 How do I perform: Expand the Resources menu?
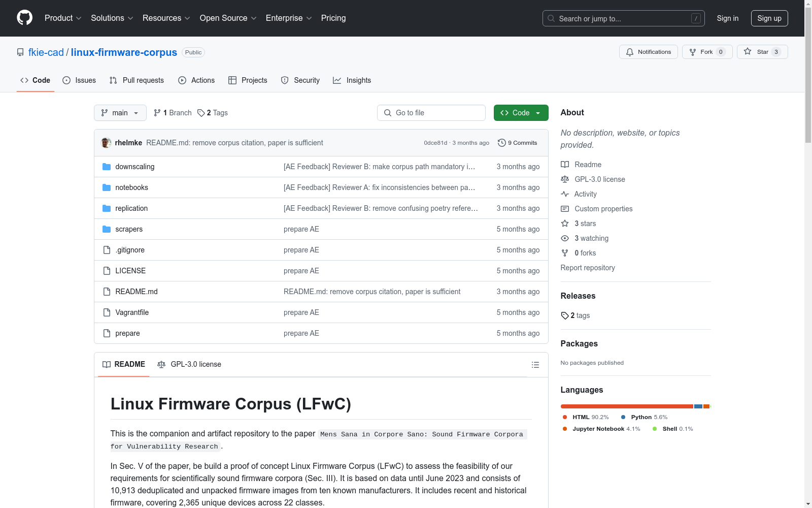coord(166,18)
